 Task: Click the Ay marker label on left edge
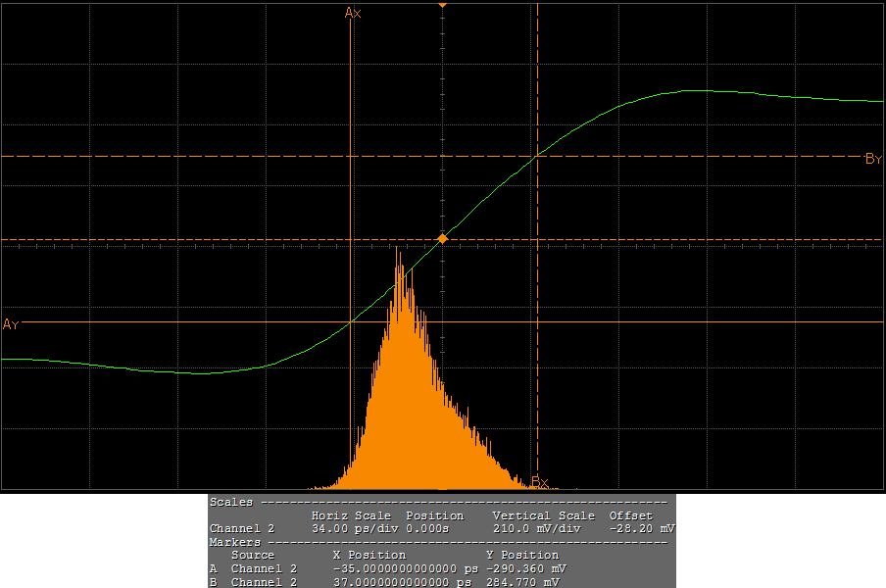11,324
